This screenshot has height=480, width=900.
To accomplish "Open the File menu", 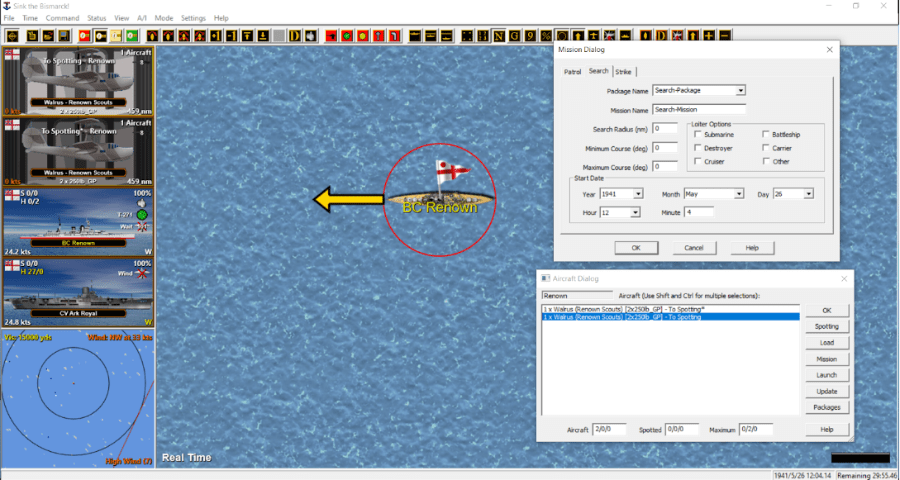I will click(x=9, y=18).
